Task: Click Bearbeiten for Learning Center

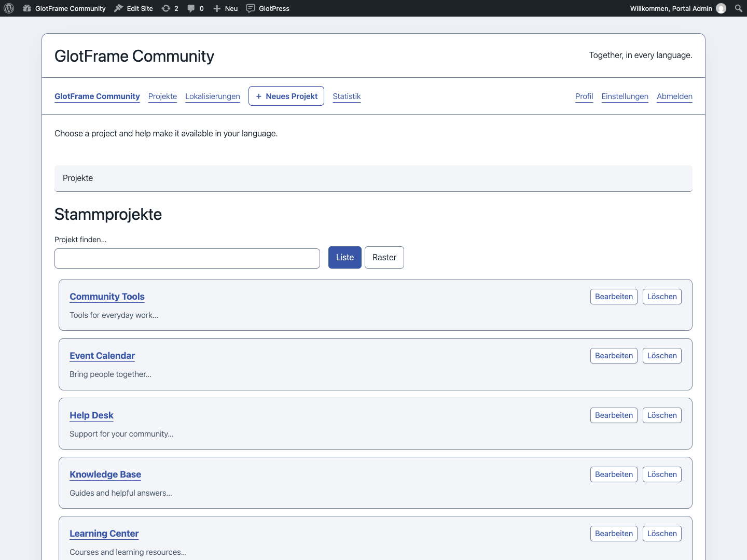Action: click(x=614, y=534)
